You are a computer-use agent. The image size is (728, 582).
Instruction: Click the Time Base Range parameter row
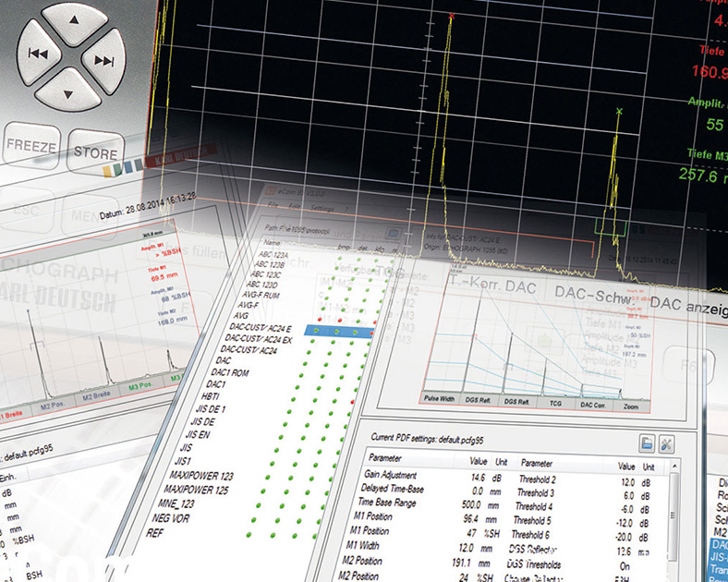pyautogui.click(x=428, y=503)
